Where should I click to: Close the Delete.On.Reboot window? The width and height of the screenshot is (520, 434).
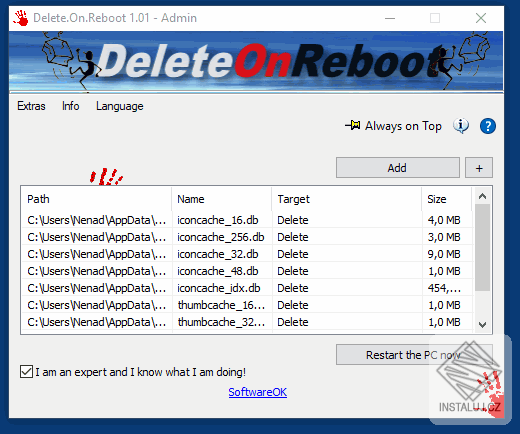pos(481,18)
